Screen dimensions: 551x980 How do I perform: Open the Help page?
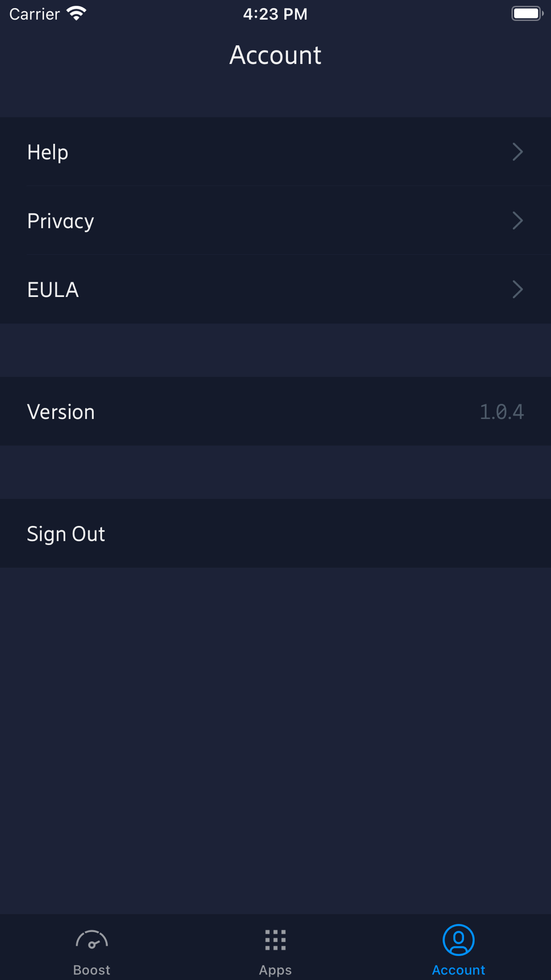(48, 152)
